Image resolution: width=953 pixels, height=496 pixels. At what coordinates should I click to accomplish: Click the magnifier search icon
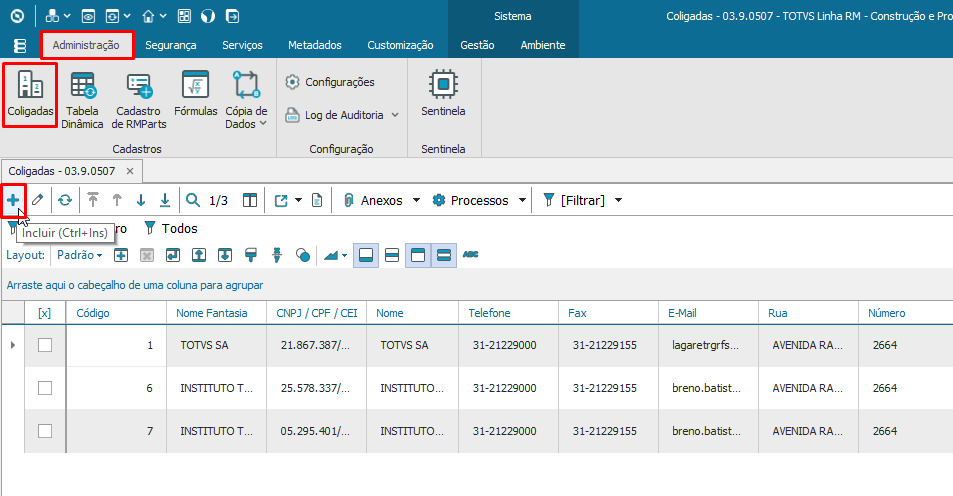tap(193, 200)
